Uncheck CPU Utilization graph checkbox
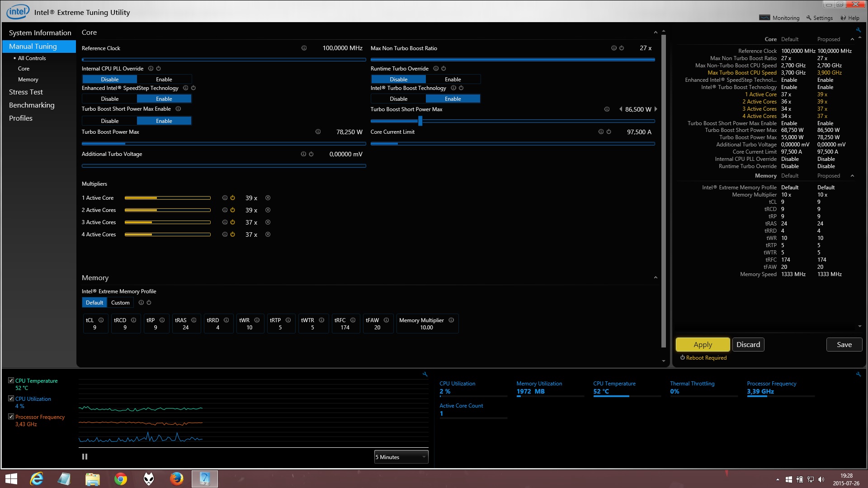This screenshot has width=868, height=488. (11, 399)
